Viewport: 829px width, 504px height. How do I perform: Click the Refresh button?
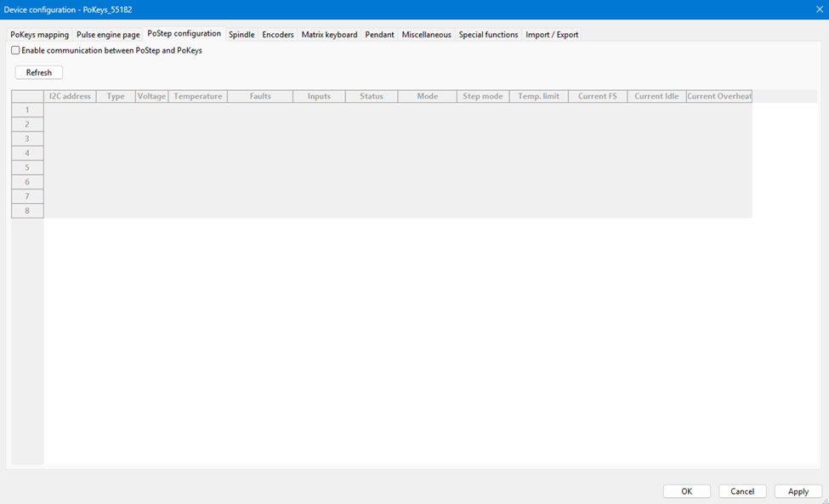tap(39, 72)
